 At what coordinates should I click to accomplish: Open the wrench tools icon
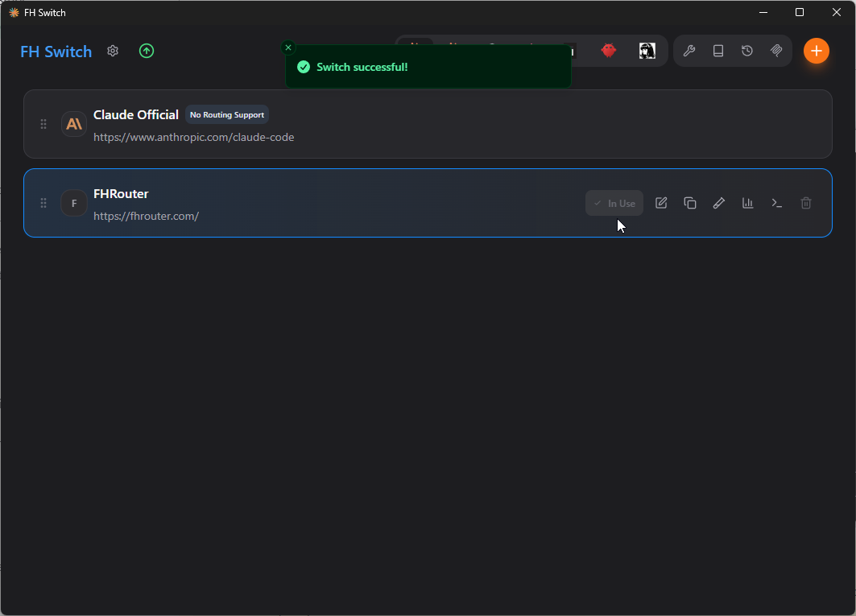[689, 51]
